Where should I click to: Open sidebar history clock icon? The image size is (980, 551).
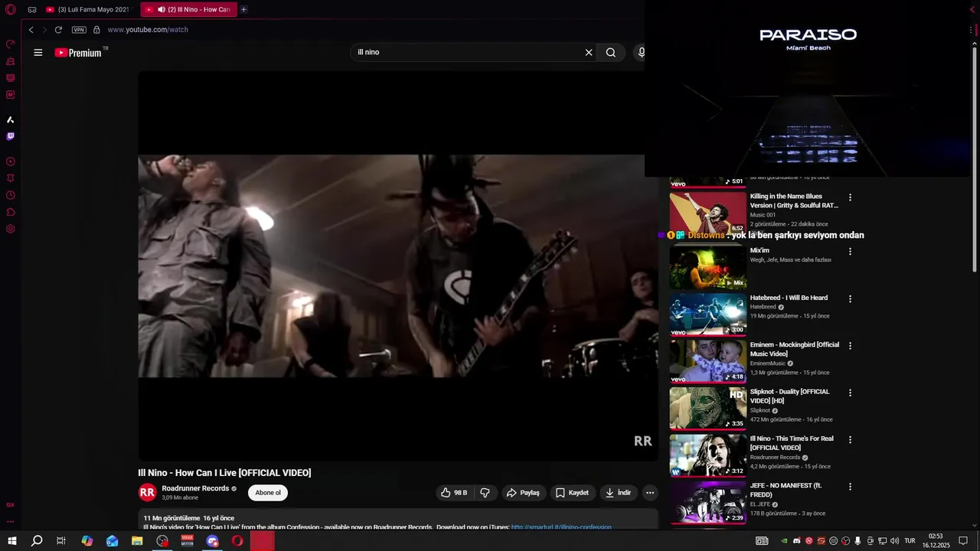[11, 195]
